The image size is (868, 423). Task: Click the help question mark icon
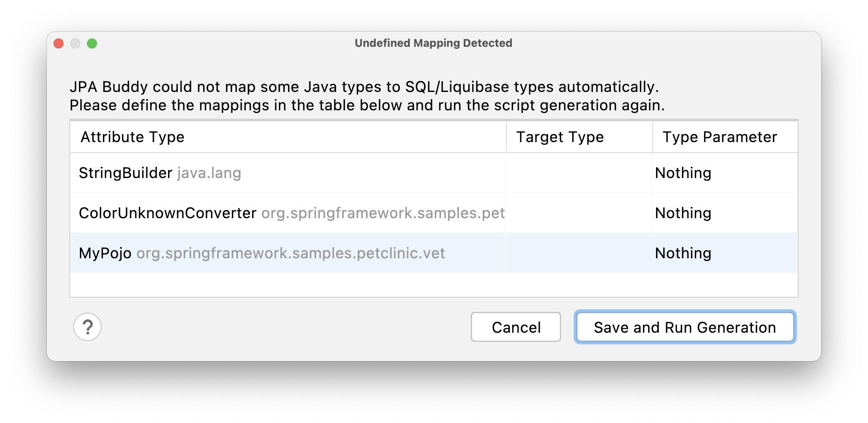[x=87, y=327]
